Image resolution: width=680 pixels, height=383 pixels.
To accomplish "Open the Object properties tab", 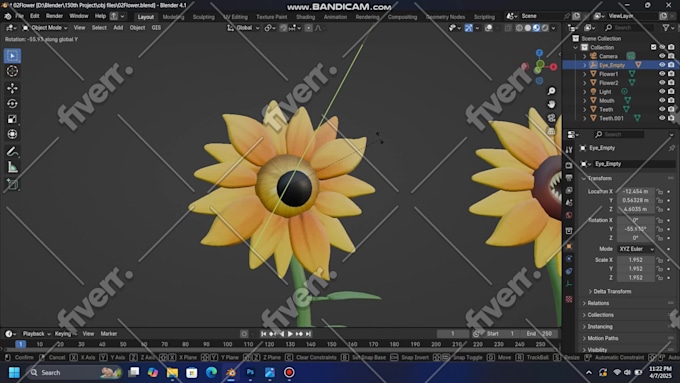I will point(569,246).
